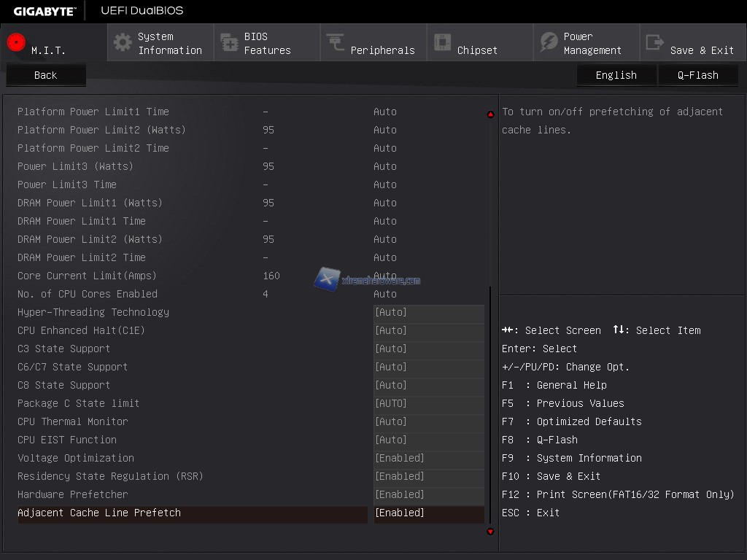Click the System Information gear icon
This screenshot has width=747, height=560.
coord(123,42)
